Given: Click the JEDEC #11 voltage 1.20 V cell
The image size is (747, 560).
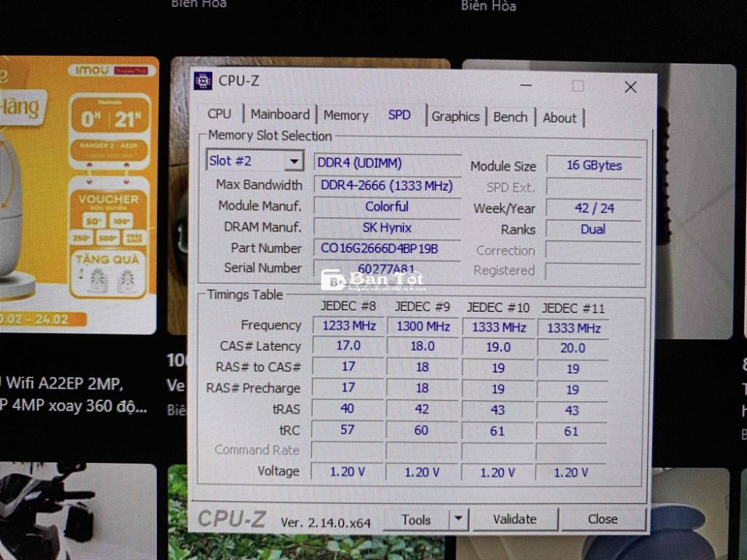Looking at the screenshot, I should 571,473.
